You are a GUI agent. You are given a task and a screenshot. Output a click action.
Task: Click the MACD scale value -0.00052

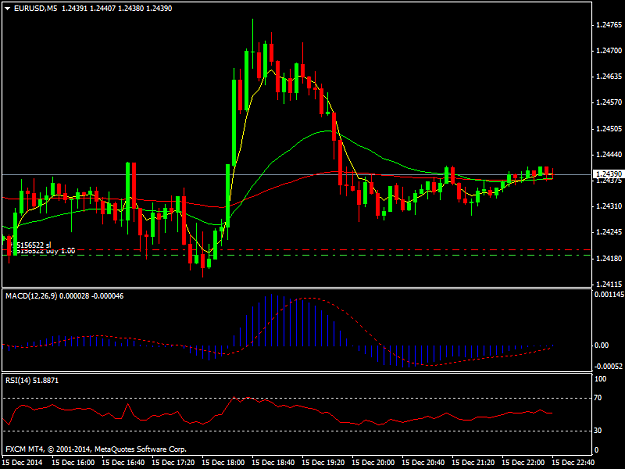(x=609, y=366)
